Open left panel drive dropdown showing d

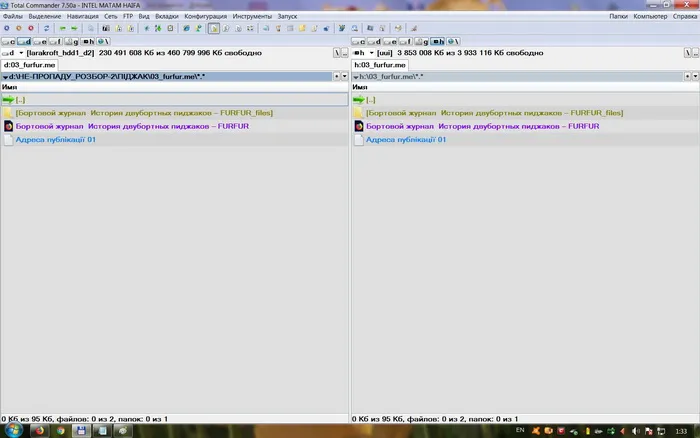click(x=12, y=53)
